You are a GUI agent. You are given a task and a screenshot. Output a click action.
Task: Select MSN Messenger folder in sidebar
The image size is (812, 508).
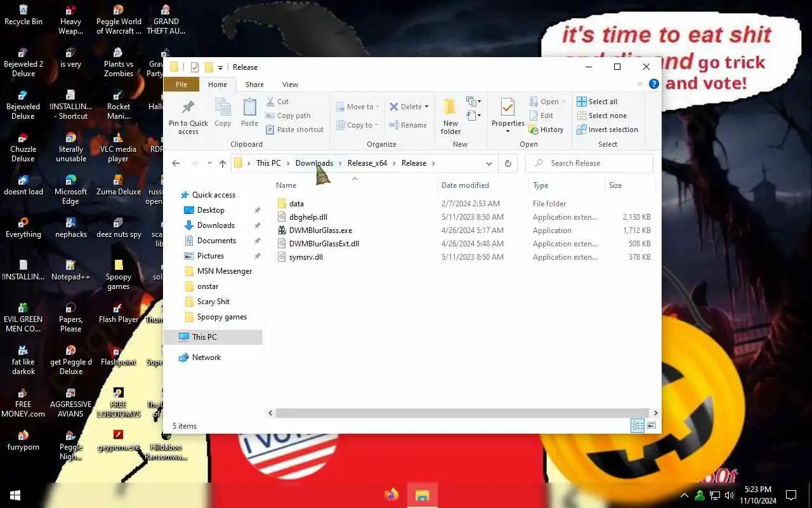click(225, 271)
